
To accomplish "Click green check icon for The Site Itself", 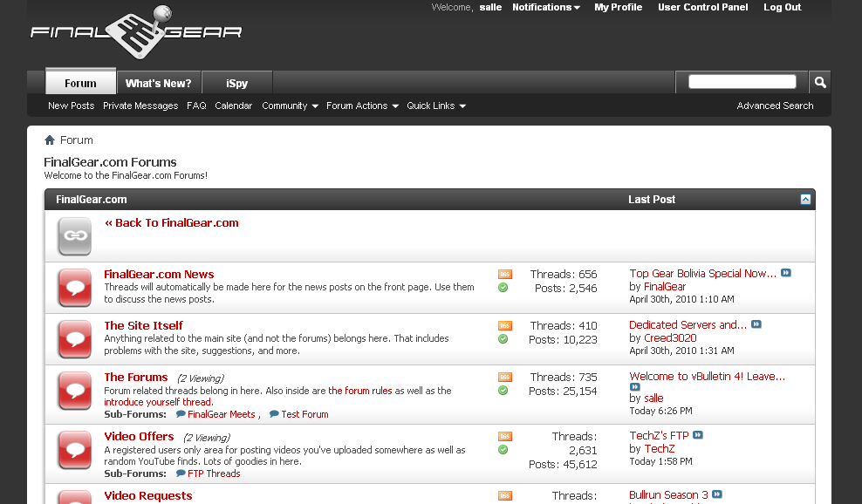I will tap(503, 339).
